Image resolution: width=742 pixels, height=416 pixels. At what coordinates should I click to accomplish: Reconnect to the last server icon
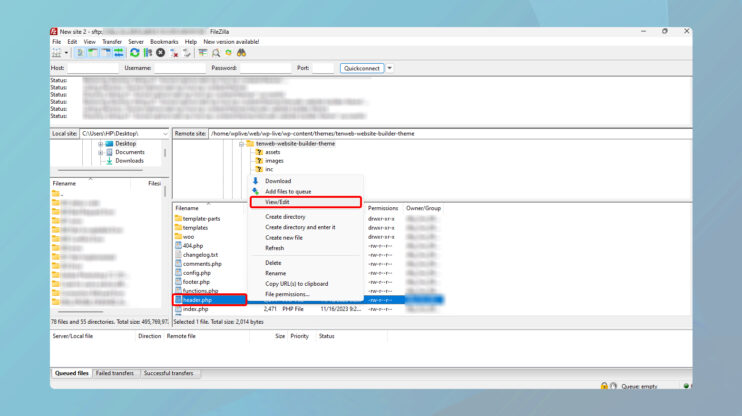click(x=187, y=52)
